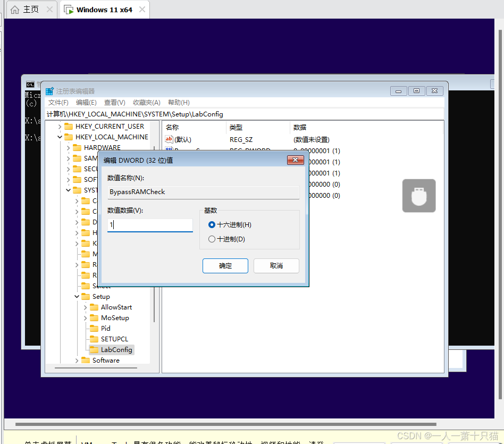Expand the SAM key chevron
Viewport: 504px width, 444px height.
[x=68, y=158]
